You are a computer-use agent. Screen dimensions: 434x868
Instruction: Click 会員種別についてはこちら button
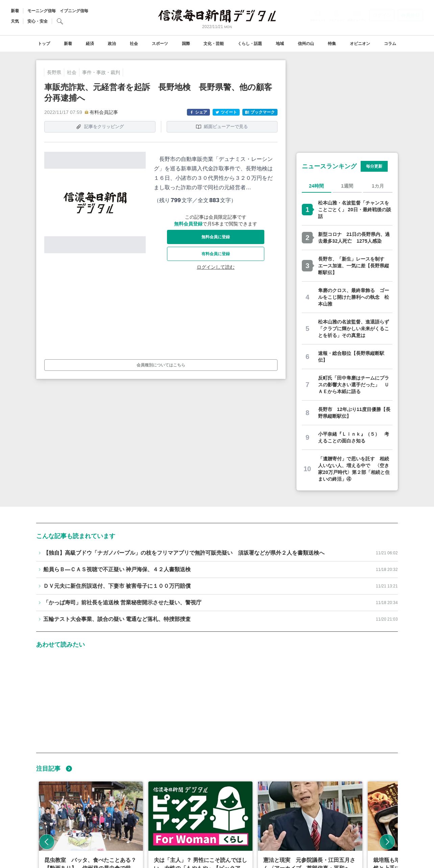(x=161, y=365)
